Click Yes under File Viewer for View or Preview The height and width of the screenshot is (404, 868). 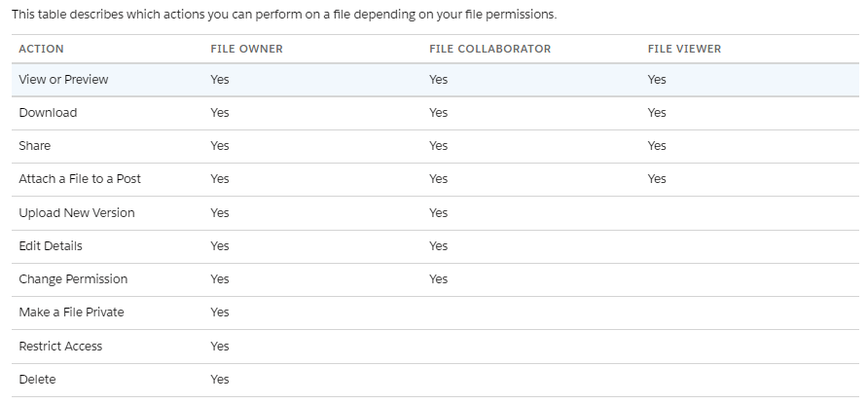(657, 80)
